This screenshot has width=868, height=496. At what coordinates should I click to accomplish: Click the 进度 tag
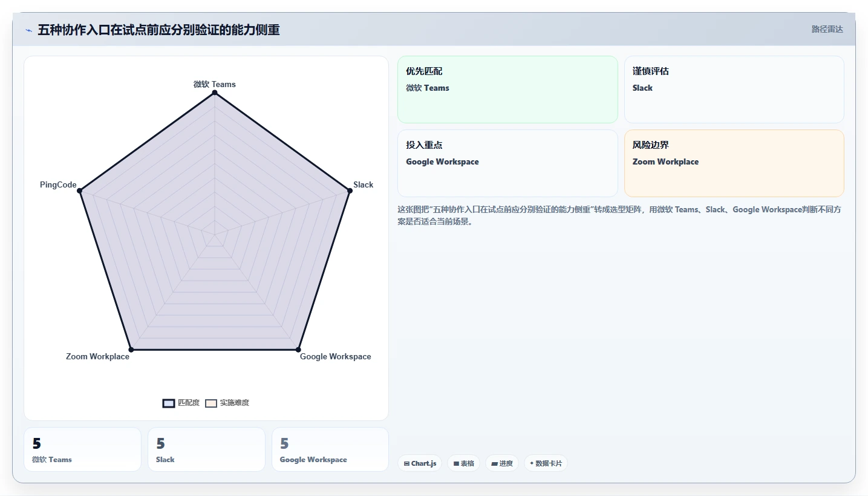coord(501,463)
